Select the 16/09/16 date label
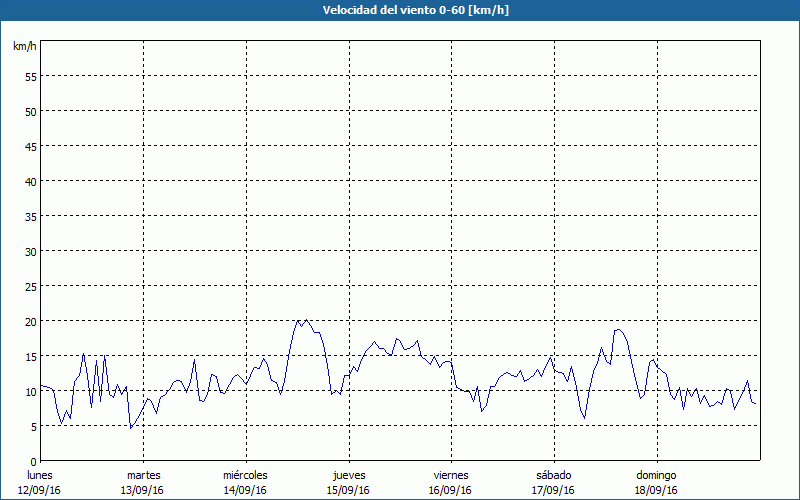The width and height of the screenshot is (800, 500). pos(451,490)
